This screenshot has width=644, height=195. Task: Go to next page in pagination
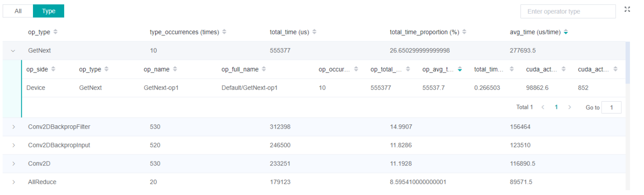tap(570, 107)
